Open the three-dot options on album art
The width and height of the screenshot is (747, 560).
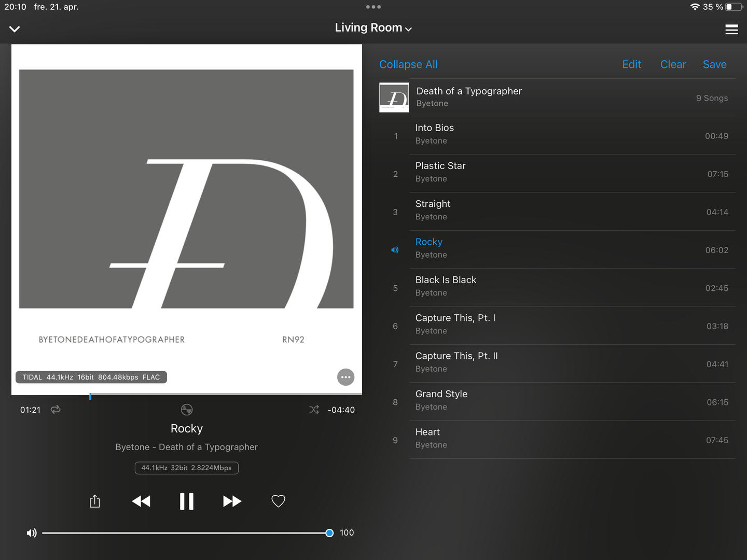pyautogui.click(x=345, y=377)
